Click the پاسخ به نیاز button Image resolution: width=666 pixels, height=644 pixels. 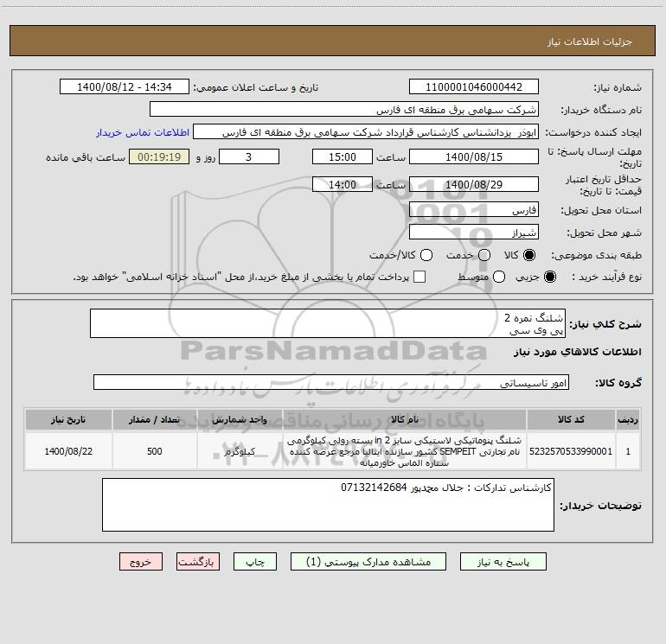pos(503,561)
